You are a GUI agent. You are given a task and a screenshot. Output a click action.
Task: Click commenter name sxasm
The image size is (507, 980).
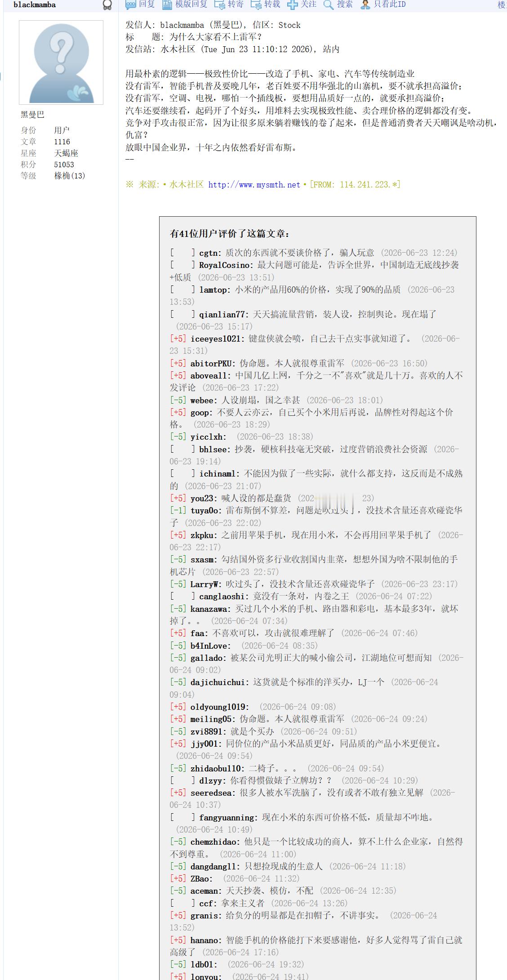(202, 560)
